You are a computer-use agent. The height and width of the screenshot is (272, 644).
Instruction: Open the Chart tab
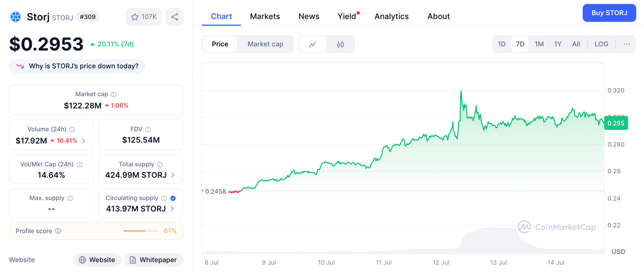[222, 16]
